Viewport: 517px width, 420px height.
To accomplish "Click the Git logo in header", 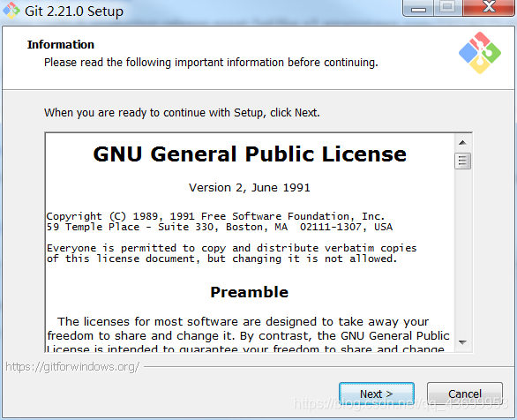I will pyautogui.click(x=480, y=53).
